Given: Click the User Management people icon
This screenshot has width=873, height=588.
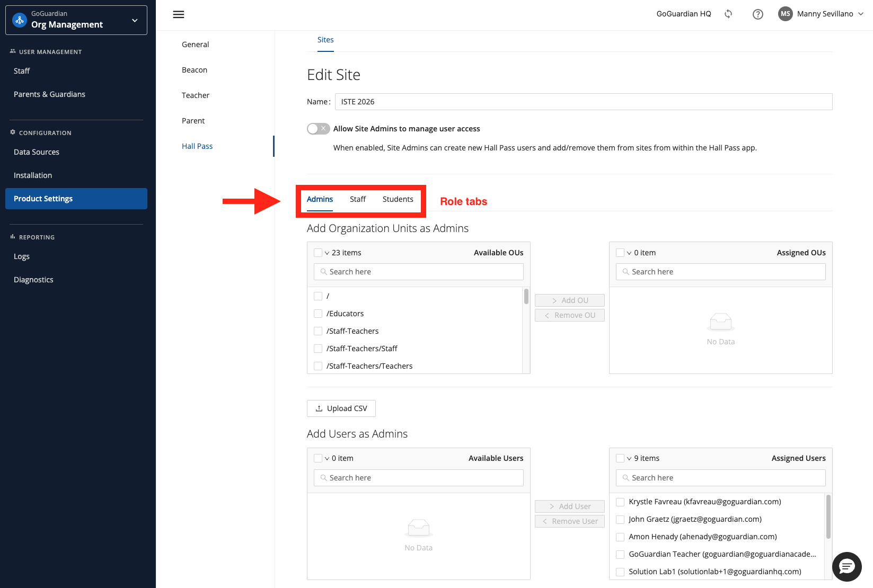Looking at the screenshot, I should (13, 51).
